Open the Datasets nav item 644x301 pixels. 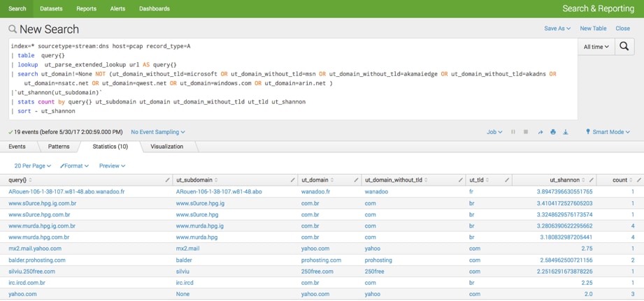point(51,8)
